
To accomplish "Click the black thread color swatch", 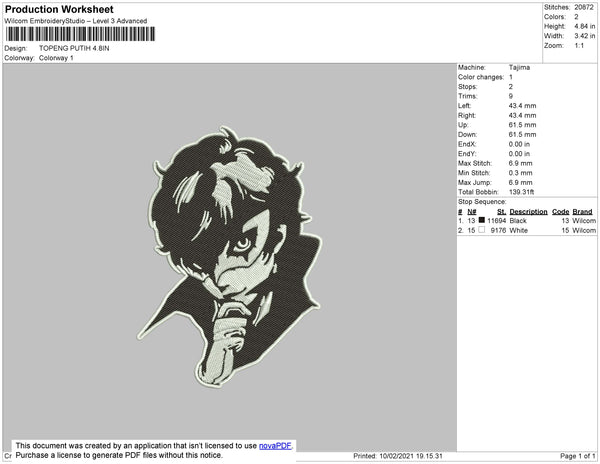I will pos(482,220).
